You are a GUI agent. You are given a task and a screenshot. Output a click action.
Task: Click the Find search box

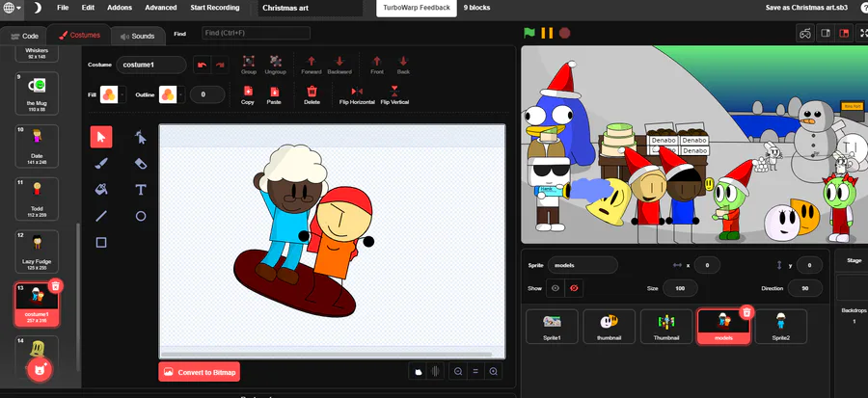[256, 33]
